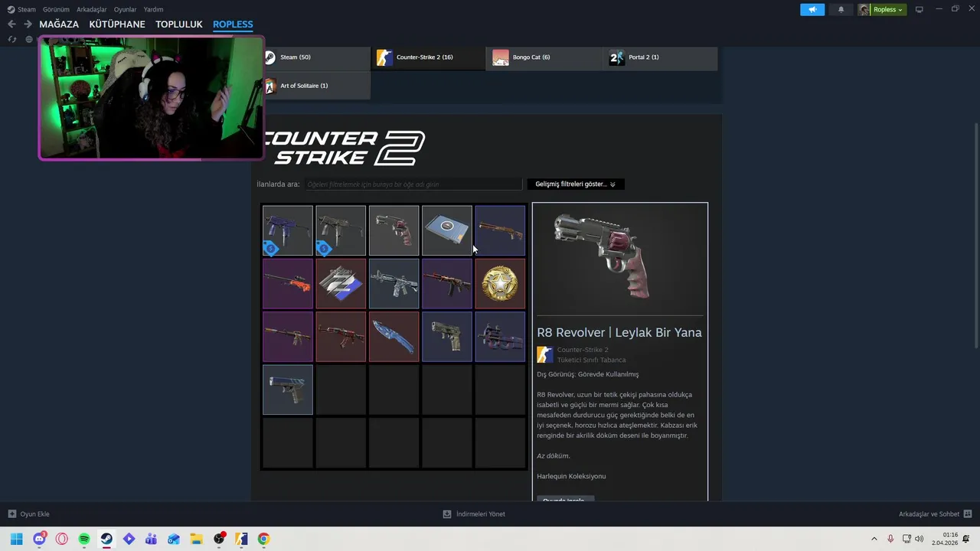This screenshot has height=551, width=980.
Task: Click the price tag on blue SMG
Action: [x=270, y=248]
